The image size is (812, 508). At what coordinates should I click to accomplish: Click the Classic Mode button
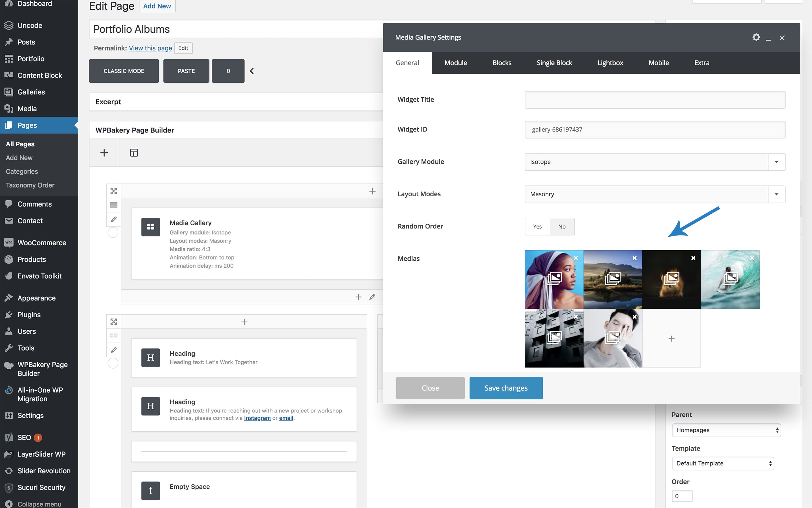point(123,71)
